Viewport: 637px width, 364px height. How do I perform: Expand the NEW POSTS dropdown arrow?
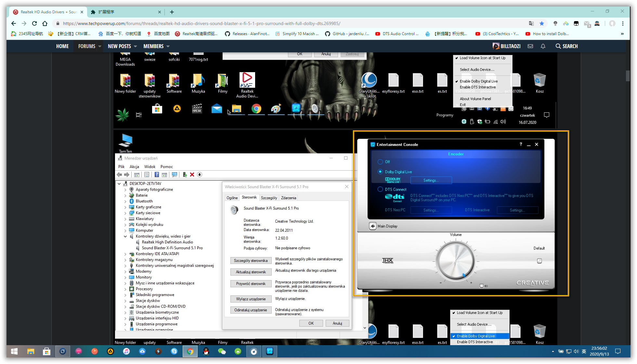(136, 46)
